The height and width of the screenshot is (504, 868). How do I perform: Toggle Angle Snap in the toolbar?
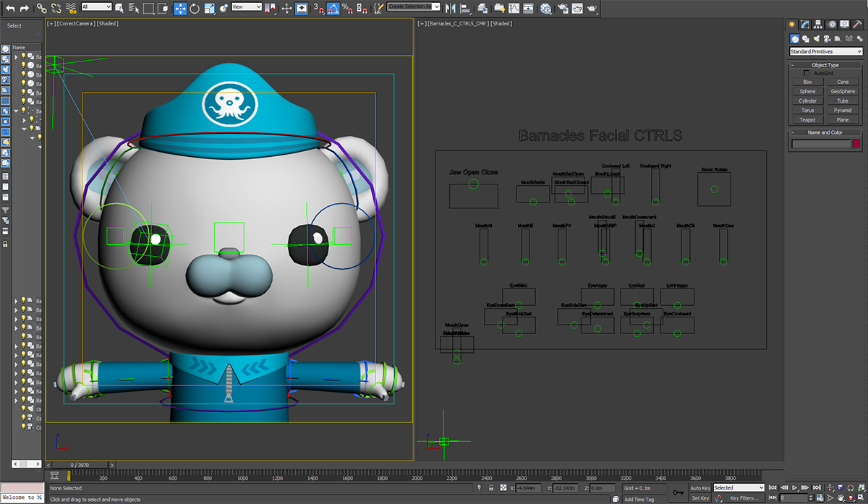[x=333, y=9]
